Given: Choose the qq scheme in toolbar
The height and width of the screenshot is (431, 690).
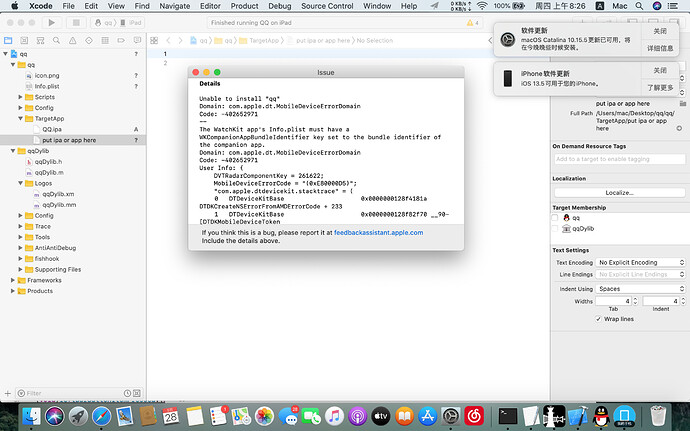Looking at the screenshot, I should (104, 22).
